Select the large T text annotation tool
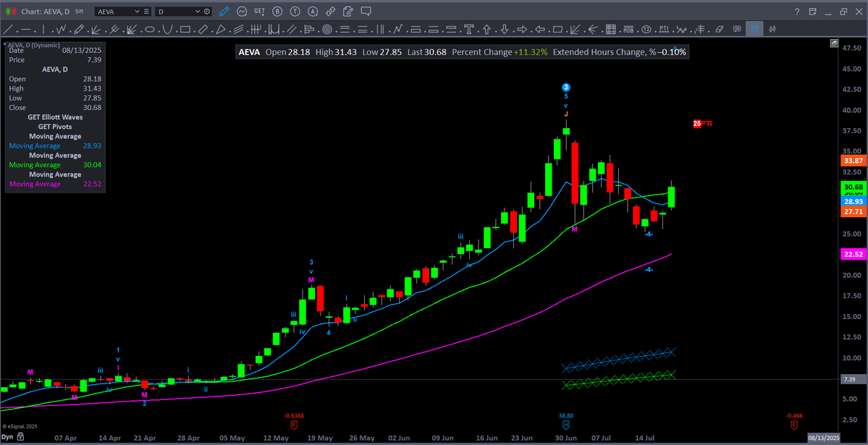The image size is (868, 445). [x=469, y=30]
